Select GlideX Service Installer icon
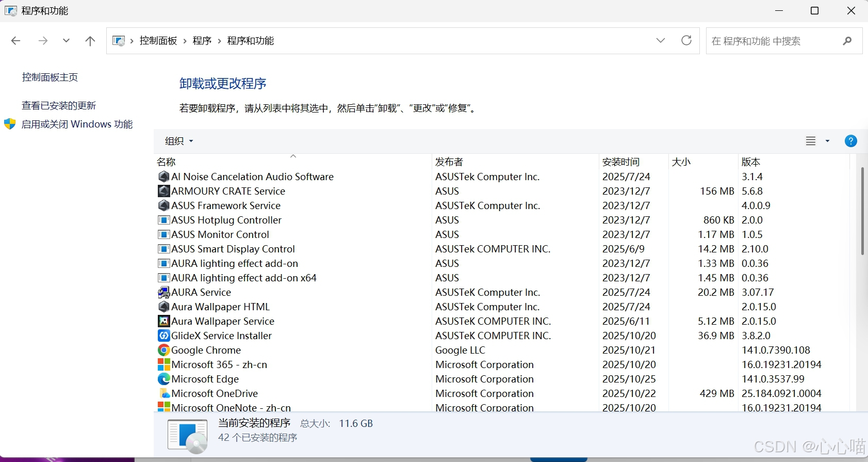The height and width of the screenshot is (462, 868). point(163,336)
